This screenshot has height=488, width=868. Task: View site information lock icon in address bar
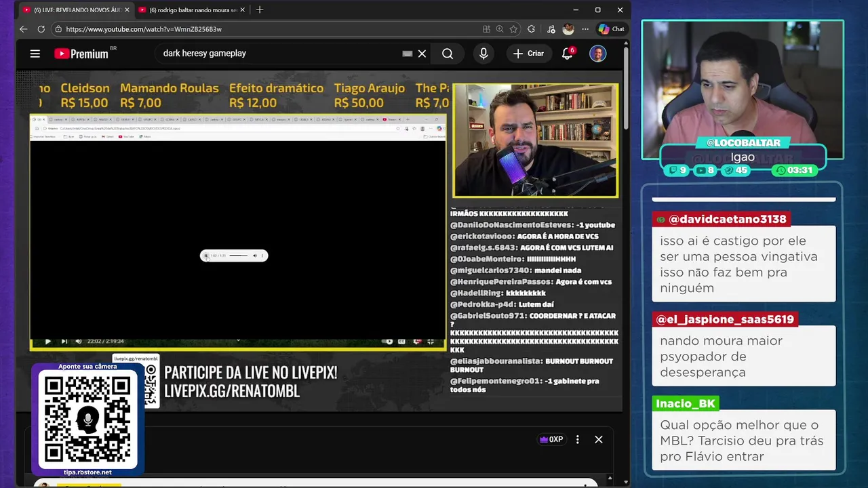coord(58,29)
